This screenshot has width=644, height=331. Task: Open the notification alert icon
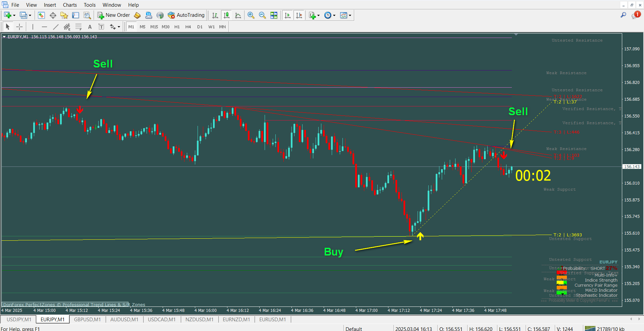click(636, 15)
